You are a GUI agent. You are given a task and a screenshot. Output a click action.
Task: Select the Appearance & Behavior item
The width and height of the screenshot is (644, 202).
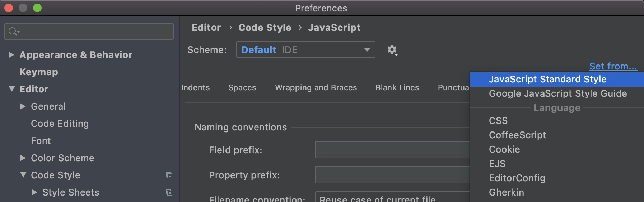tap(76, 55)
